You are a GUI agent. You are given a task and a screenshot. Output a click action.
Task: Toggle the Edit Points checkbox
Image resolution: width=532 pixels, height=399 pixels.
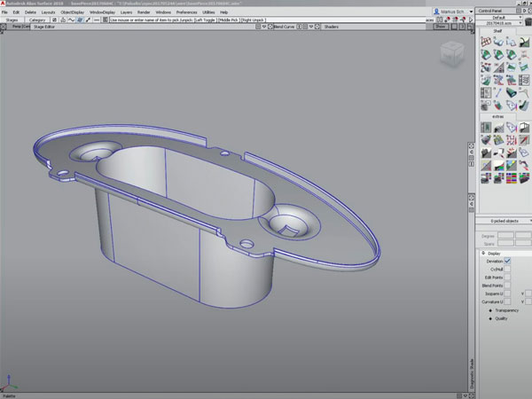click(x=508, y=278)
